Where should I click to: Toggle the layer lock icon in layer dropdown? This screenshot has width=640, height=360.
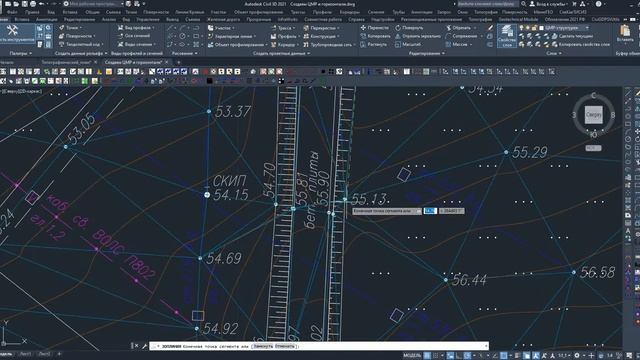click(x=534, y=28)
